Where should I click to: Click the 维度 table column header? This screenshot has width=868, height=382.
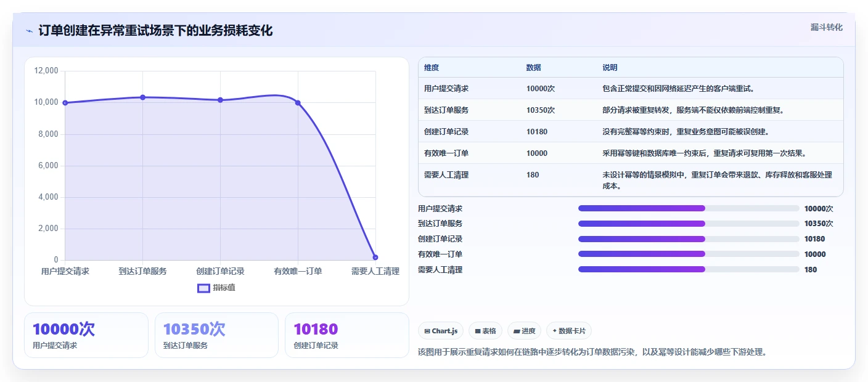pos(432,68)
